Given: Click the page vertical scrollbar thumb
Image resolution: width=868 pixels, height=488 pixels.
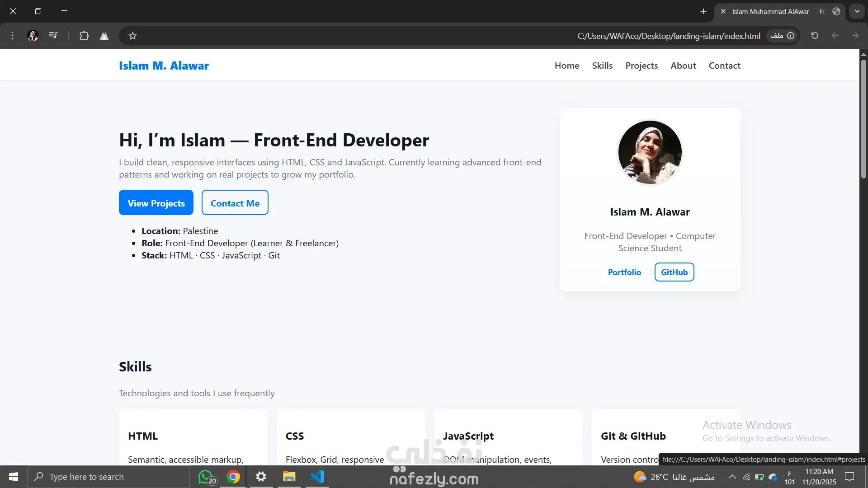Looking at the screenshot, I should (863, 117).
